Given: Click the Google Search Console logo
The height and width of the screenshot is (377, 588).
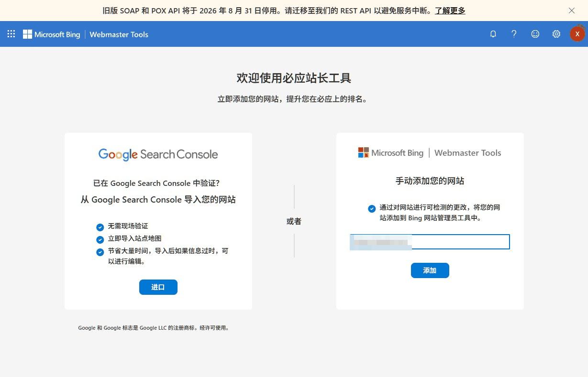Looking at the screenshot, I should tap(158, 154).
